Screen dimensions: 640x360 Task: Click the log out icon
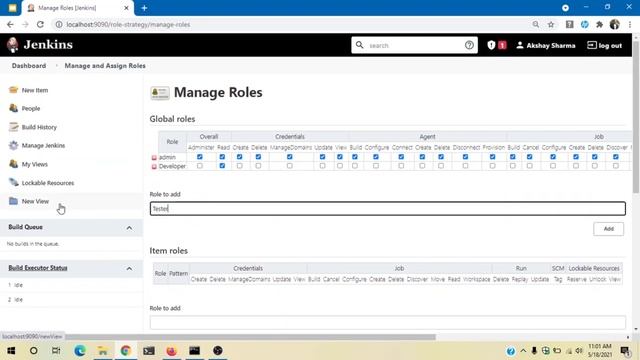[591, 45]
